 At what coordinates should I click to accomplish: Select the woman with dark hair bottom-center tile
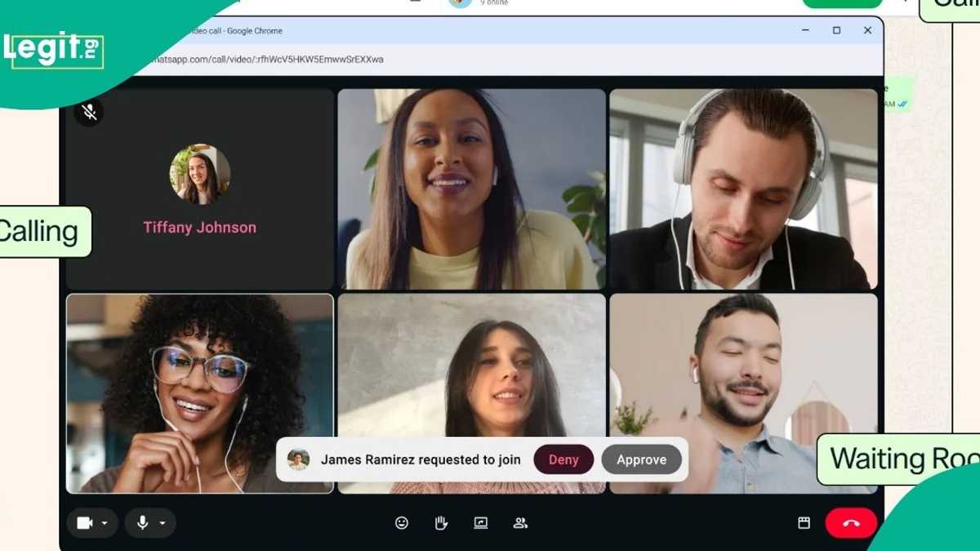[x=472, y=393]
